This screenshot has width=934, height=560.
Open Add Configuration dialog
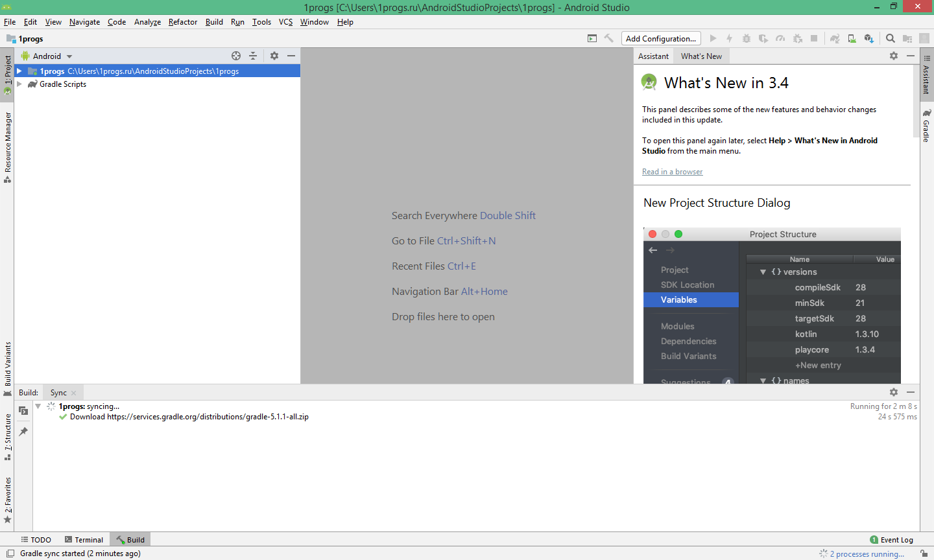[661, 38]
